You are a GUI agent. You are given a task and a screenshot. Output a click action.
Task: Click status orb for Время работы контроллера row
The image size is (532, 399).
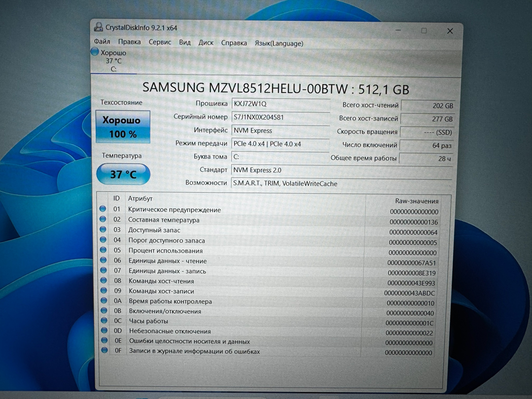104,300
